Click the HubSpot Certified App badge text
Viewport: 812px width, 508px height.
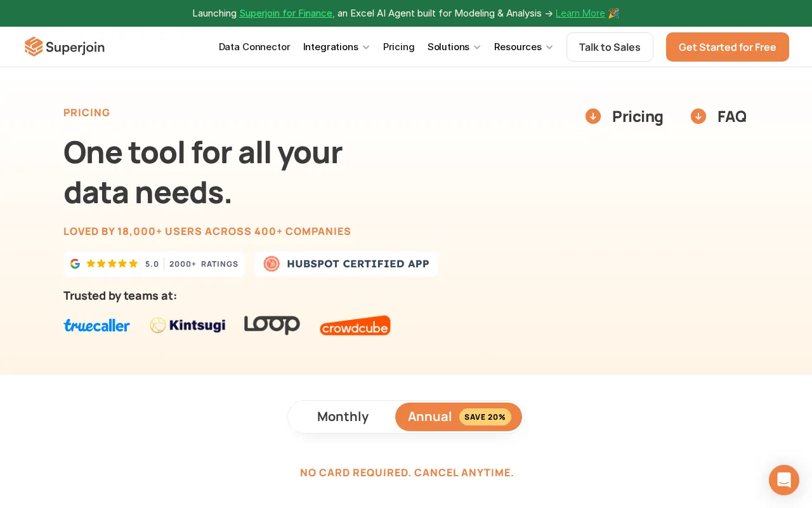tap(358, 264)
